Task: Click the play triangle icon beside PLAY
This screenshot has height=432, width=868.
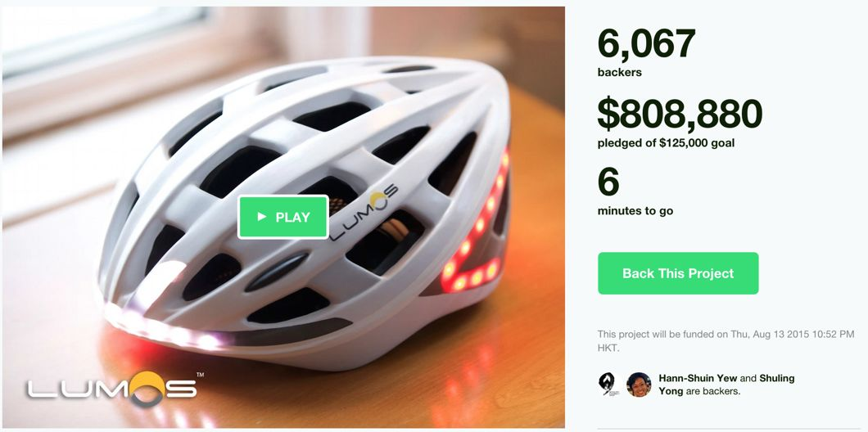Action: (x=262, y=217)
